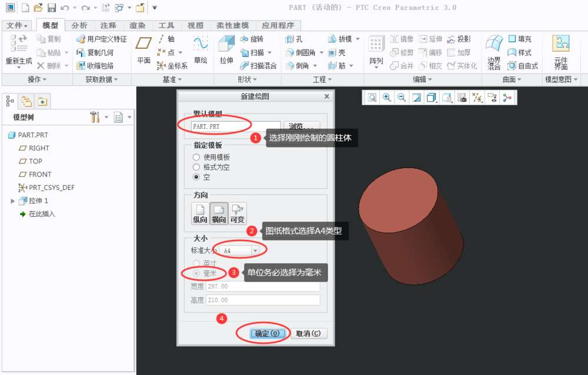Open the 文件 menu
The image size is (588, 375).
[17, 25]
